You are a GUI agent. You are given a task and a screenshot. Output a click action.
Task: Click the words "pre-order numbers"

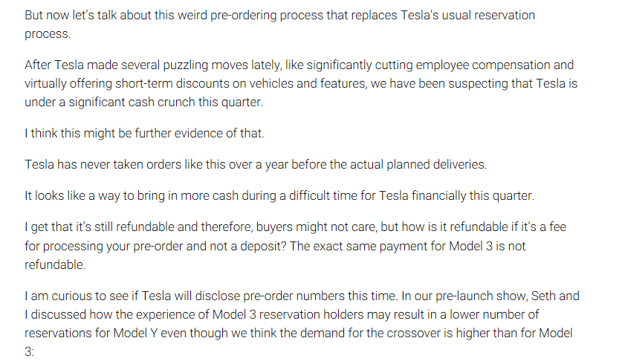(x=294, y=296)
